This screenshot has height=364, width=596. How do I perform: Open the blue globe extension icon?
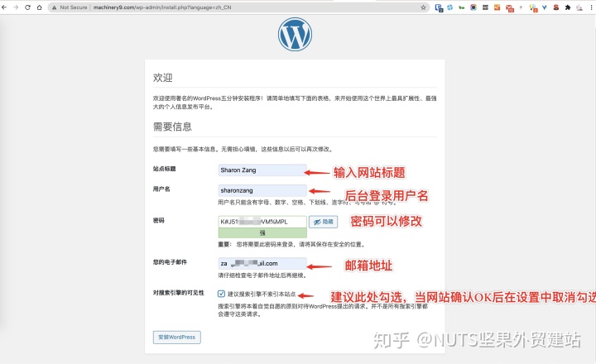coord(450,7)
